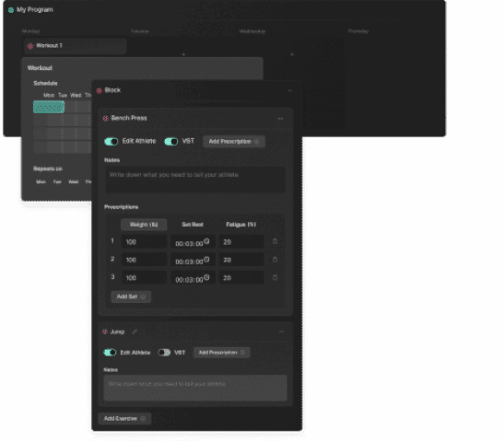Click the Bench Press exercise icon
The height and width of the screenshot is (442, 504).
(105, 118)
